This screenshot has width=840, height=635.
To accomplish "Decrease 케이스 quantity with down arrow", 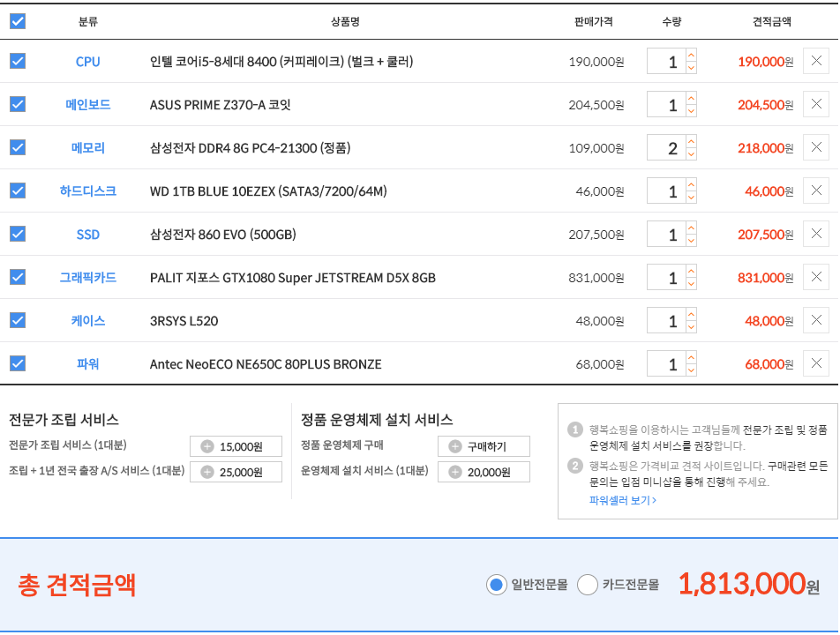I will (691, 326).
